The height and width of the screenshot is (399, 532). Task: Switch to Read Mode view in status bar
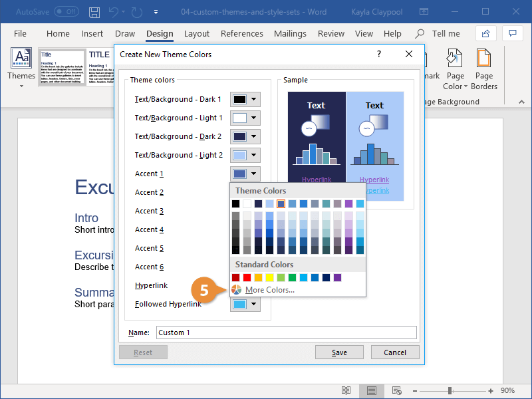tap(346, 390)
